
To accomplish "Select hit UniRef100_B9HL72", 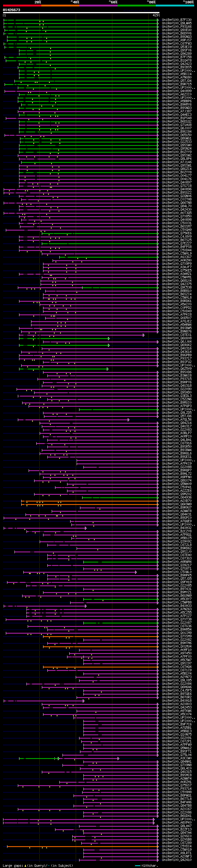I will coord(177,474).
